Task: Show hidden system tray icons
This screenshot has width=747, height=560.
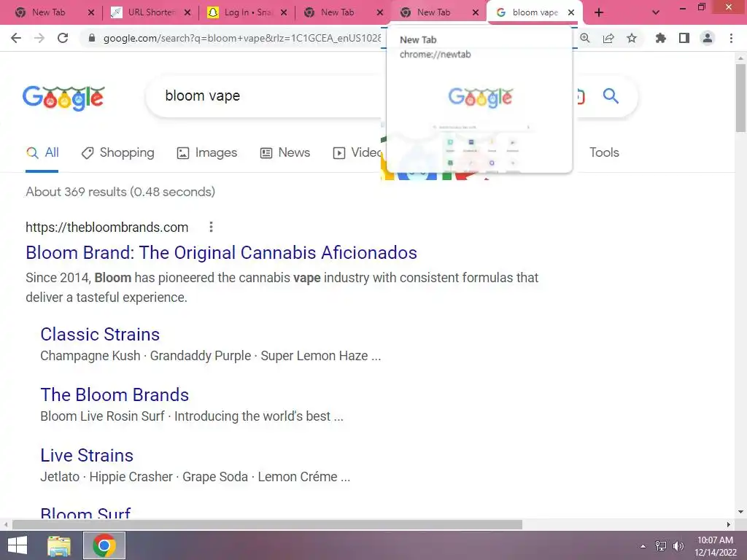Action: (x=643, y=546)
